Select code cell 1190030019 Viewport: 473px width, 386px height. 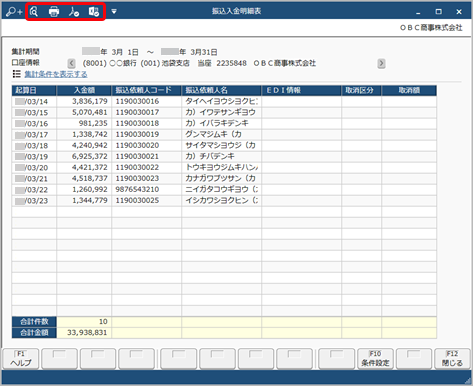[x=146, y=134]
